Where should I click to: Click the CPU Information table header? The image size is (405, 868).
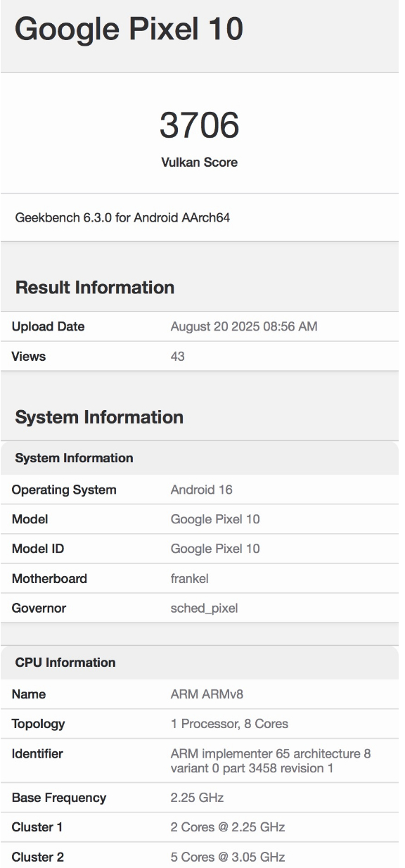[65, 663]
